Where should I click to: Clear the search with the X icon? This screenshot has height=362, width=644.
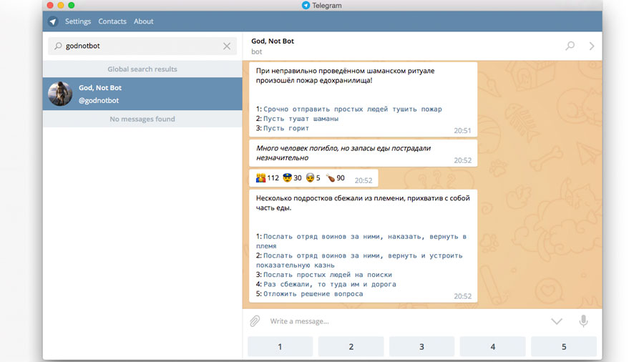coord(227,46)
